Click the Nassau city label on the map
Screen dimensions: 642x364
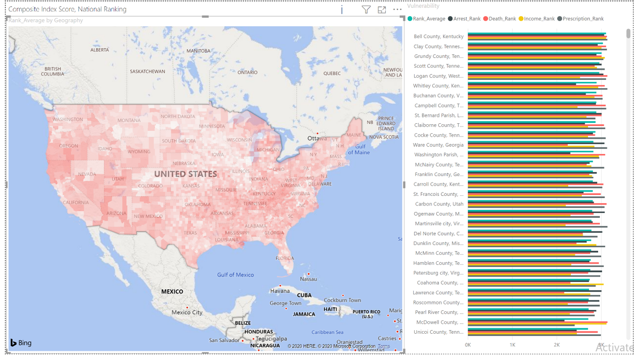coord(309,279)
